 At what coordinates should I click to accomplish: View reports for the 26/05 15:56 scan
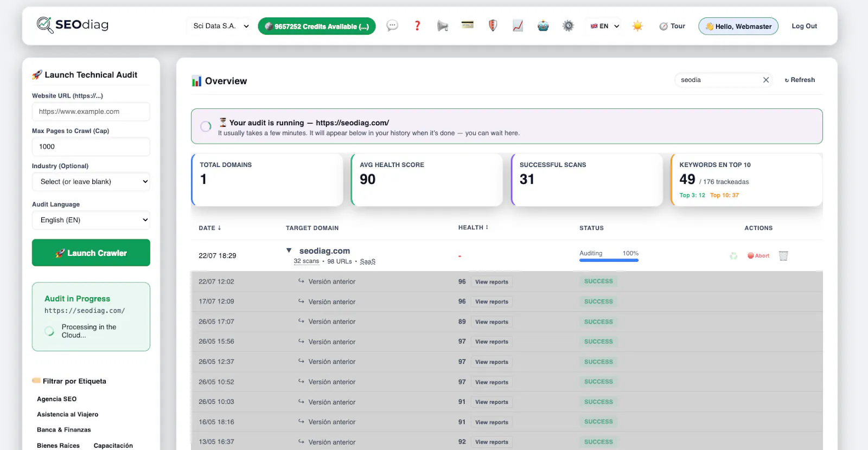(492, 342)
